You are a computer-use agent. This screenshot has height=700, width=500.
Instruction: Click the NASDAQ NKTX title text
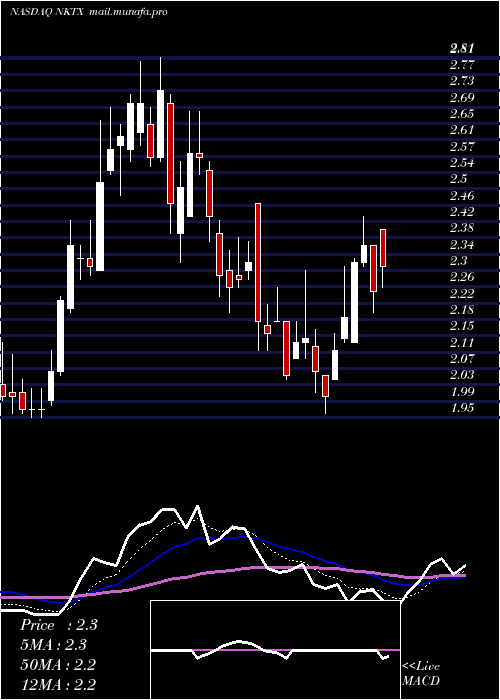coord(47,12)
